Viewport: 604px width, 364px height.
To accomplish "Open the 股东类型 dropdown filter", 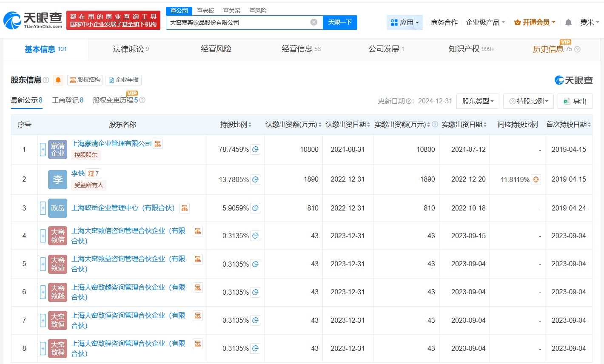I will tap(478, 101).
